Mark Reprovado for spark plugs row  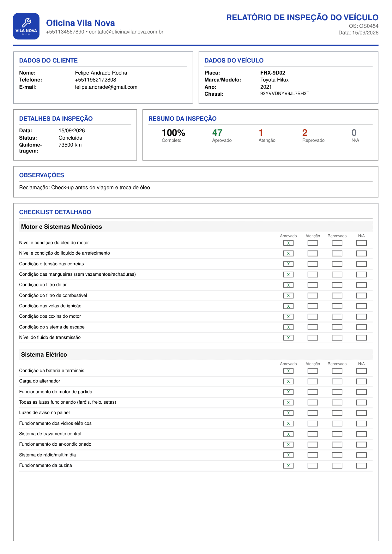(337, 306)
